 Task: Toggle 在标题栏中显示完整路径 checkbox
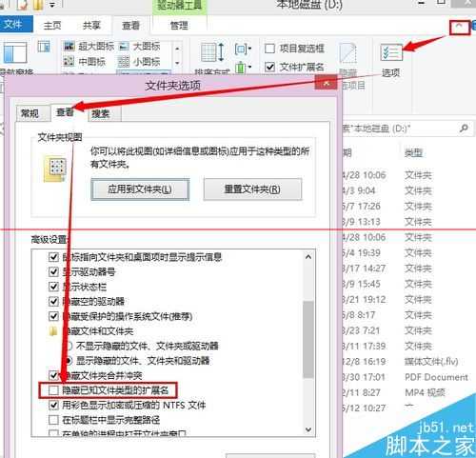coord(53,420)
